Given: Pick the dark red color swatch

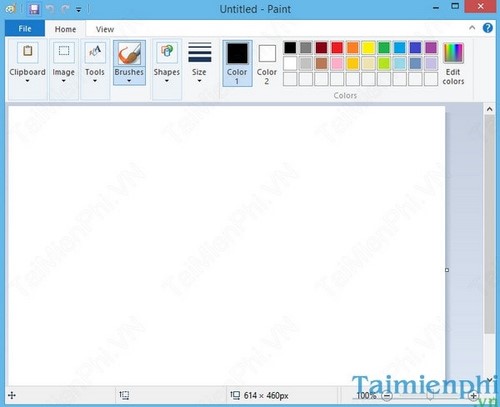Looking at the screenshot, I should click(x=321, y=48).
